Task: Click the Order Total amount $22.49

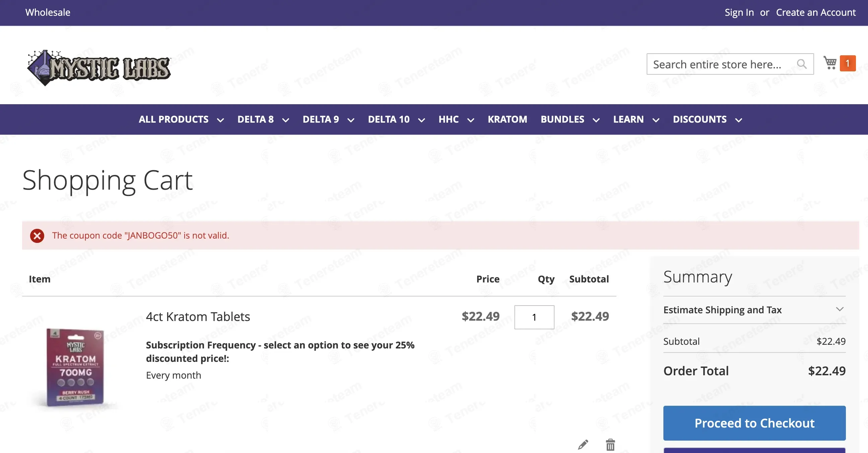Action: click(x=826, y=371)
